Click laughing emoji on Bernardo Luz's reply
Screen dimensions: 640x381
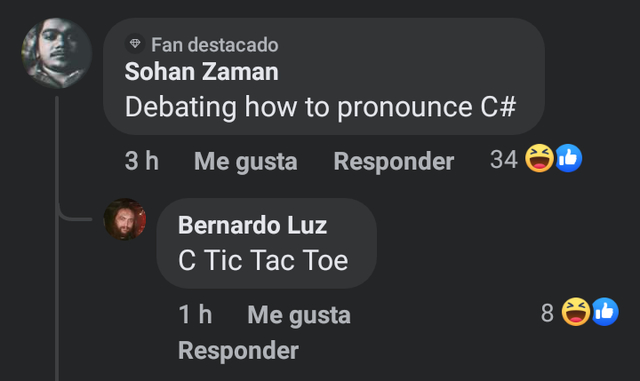click(x=576, y=312)
